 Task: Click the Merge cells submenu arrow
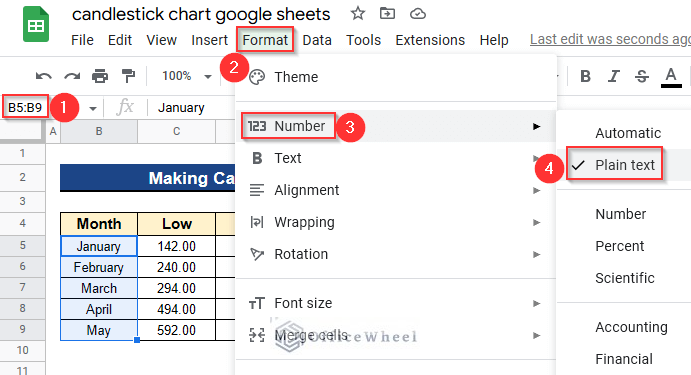pos(536,335)
